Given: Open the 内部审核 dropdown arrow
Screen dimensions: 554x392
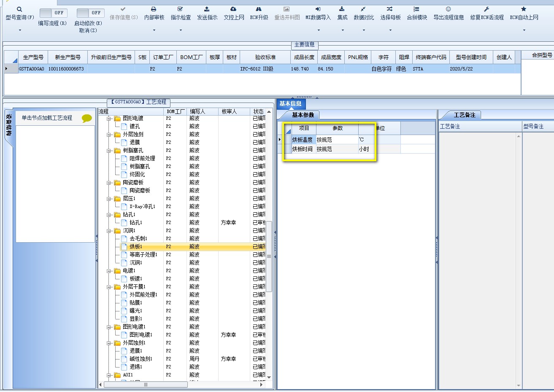Looking at the screenshot, I should coord(154,30).
